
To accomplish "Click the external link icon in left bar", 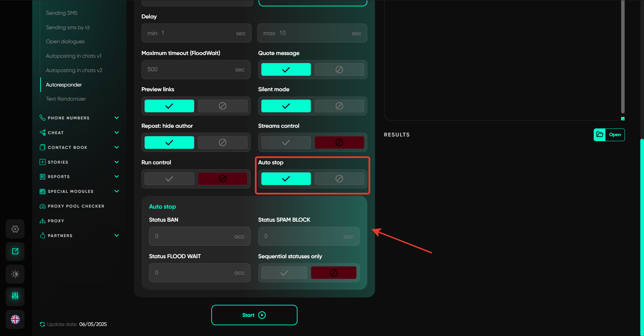I will tap(15, 251).
